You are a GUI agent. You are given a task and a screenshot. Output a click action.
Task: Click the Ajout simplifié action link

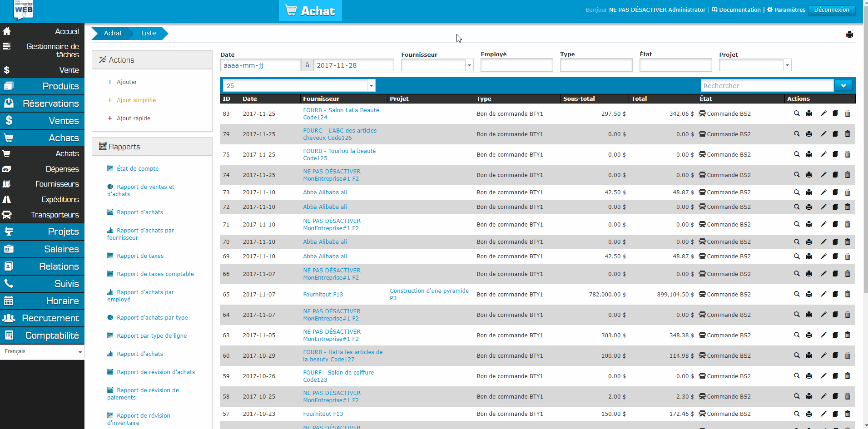(136, 100)
